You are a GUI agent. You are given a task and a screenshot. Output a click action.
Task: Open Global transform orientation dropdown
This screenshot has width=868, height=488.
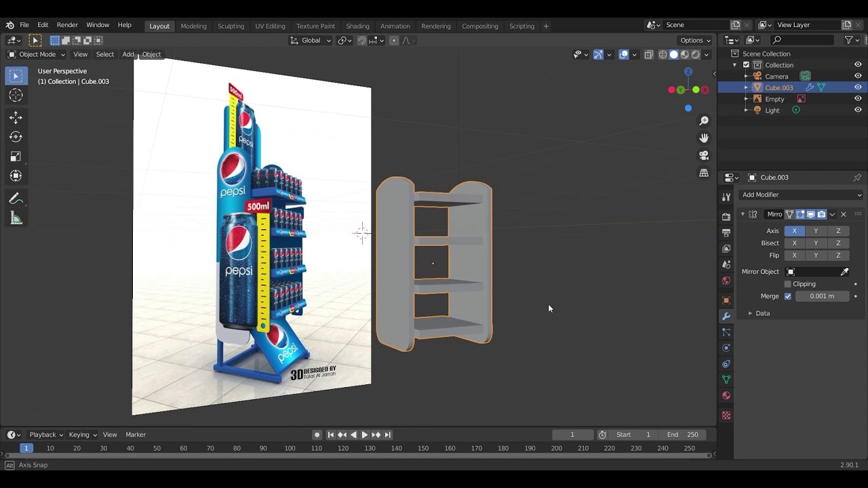point(311,41)
